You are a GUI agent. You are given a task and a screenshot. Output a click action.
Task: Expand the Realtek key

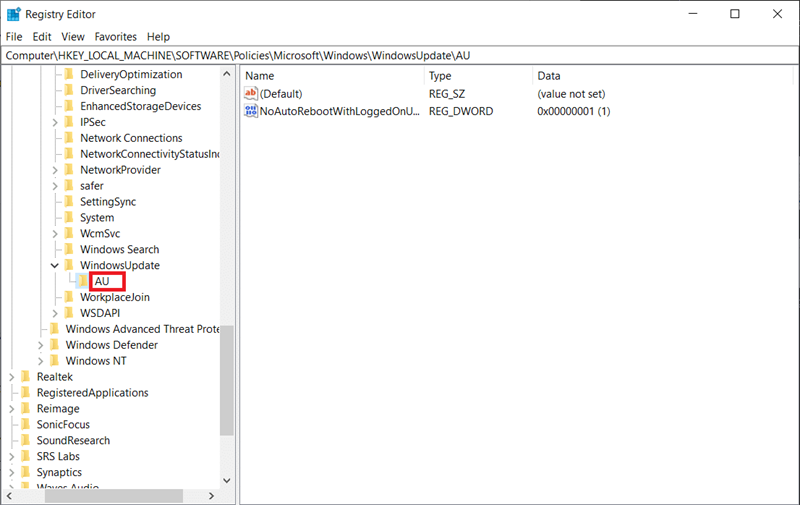[x=11, y=376]
